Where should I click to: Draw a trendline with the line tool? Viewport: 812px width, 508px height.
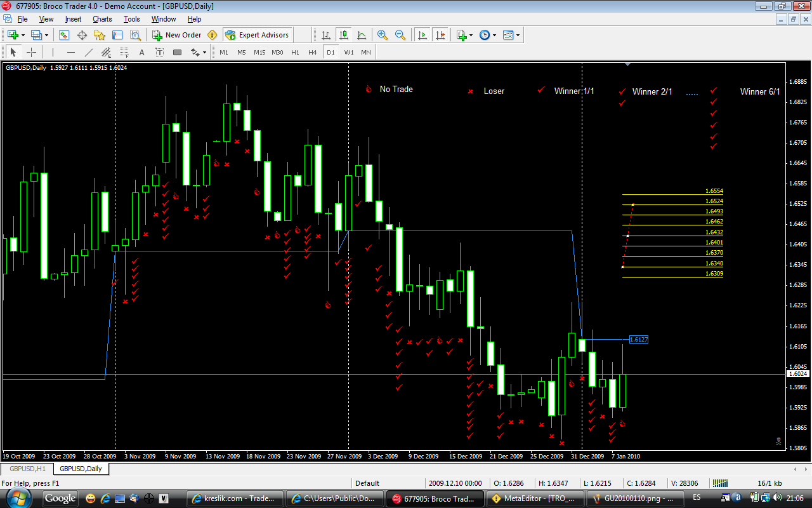coord(89,52)
